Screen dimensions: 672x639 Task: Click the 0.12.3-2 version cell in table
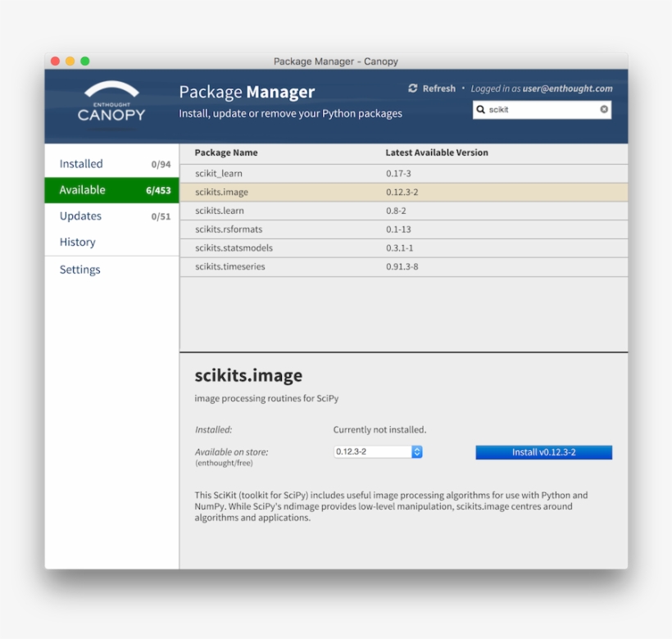point(402,192)
